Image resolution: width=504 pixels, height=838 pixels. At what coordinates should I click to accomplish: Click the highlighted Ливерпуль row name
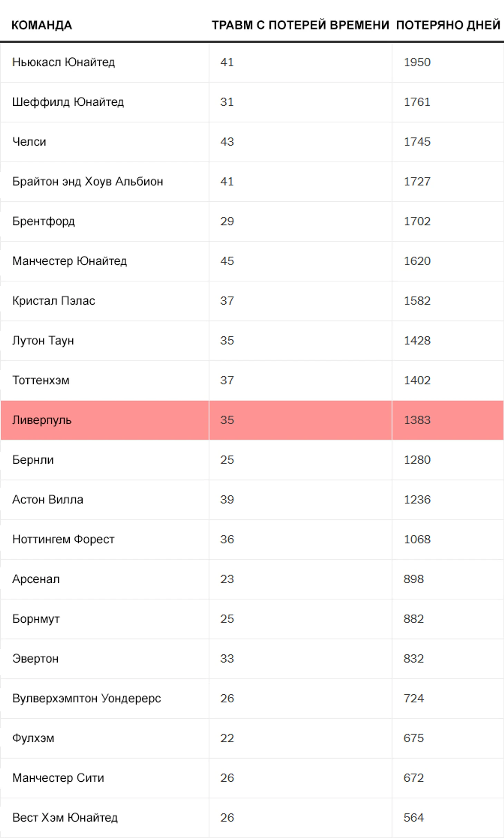coord(42,420)
